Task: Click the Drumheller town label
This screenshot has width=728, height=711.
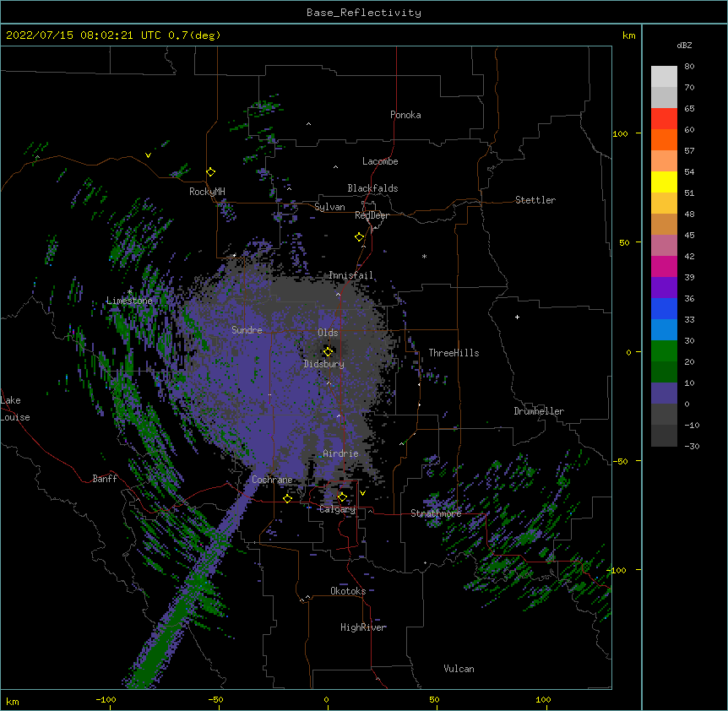Action: tap(539, 411)
